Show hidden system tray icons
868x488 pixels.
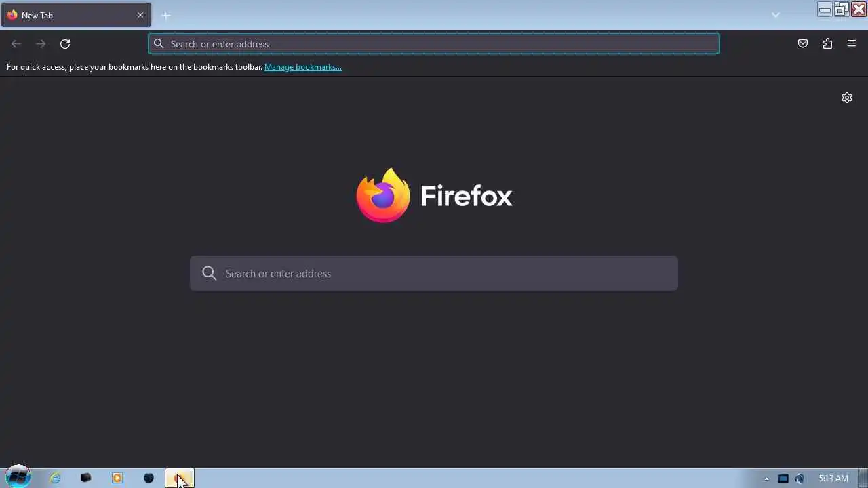(x=767, y=479)
